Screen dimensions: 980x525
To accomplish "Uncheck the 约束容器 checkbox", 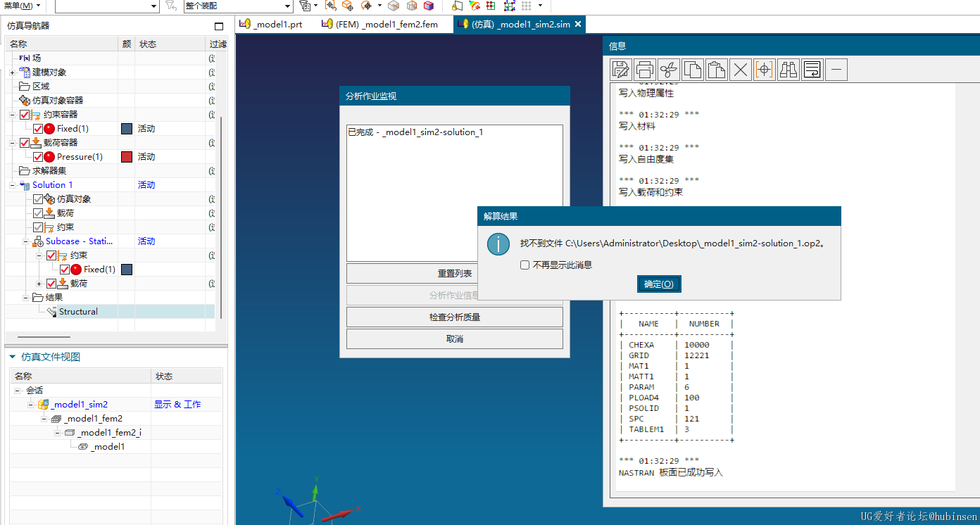I will click(x=25, y=115).
